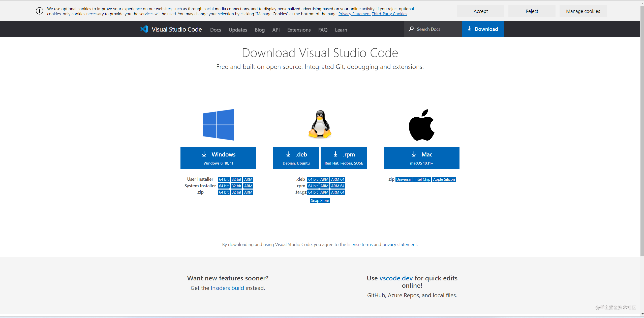Image resolution: width=644 pixels, height=318 pixels.
Task: Select Linux .rpm 64 bit
Action: coord(313,186)
